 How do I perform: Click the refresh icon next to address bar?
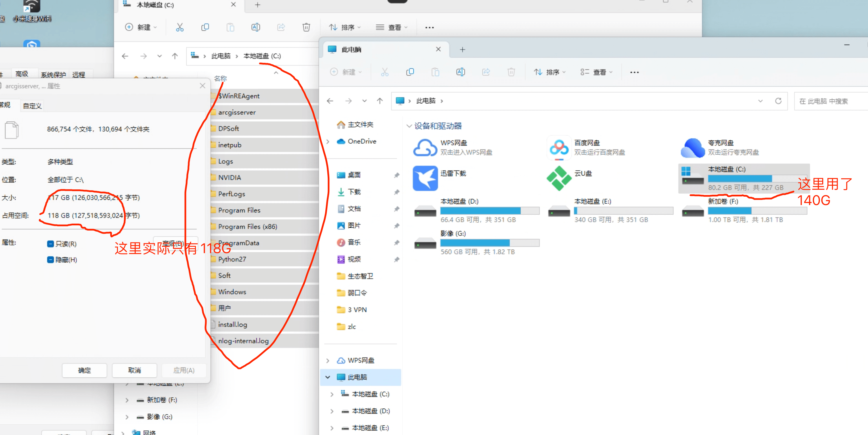[x=778, y=101]
